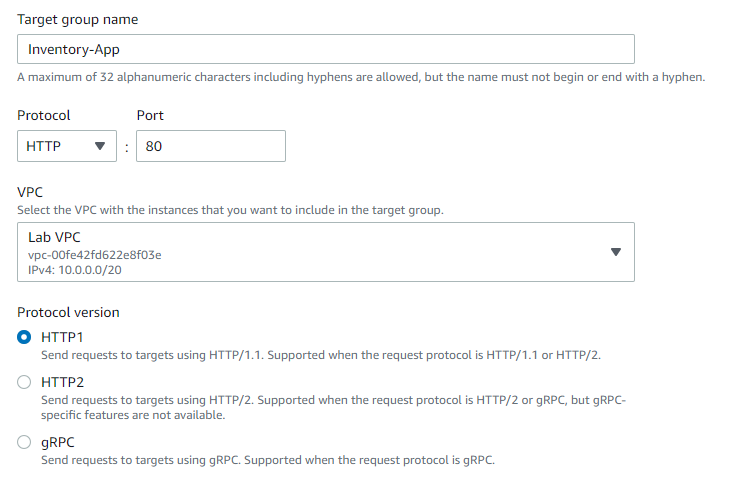Click the IPv4: 10.0.0.0/20 text

coord(75,270)
